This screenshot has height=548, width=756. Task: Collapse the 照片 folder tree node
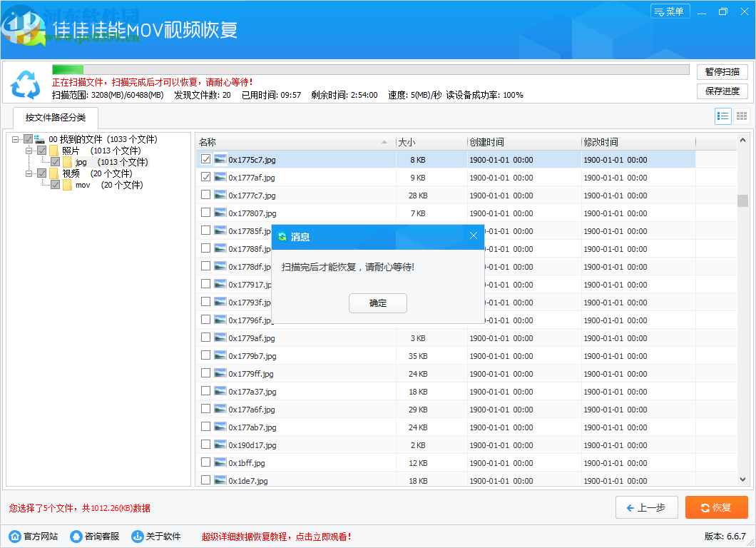pyautogui.click(x=29, y=151)
